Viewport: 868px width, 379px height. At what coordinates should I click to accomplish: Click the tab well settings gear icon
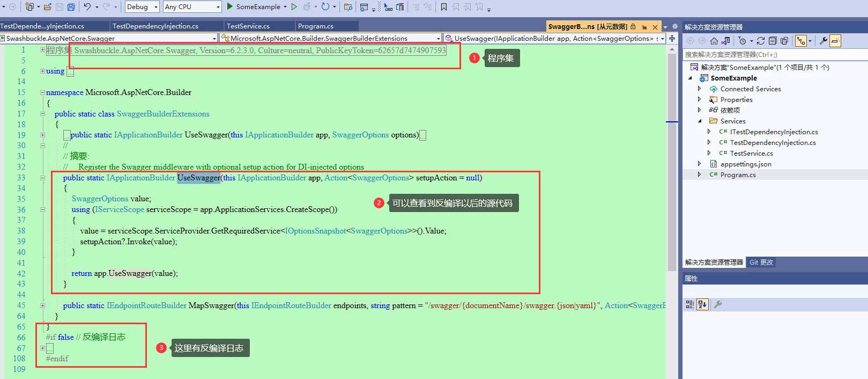[674, 27]
